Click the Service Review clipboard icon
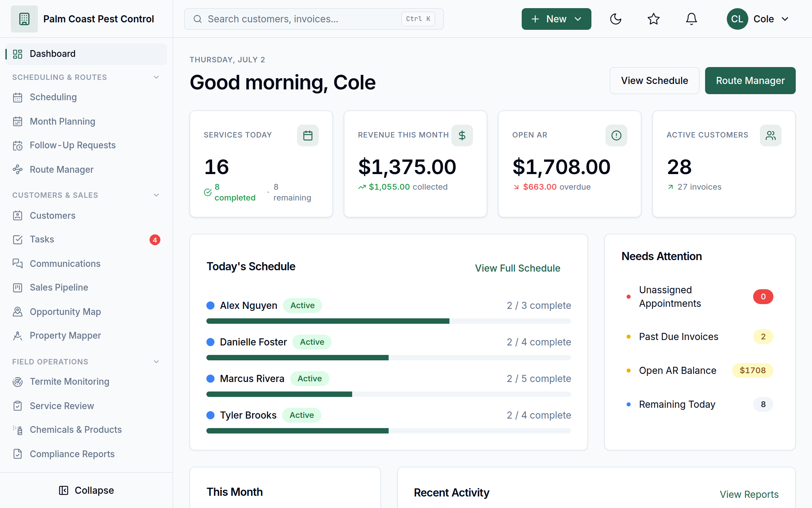This screenshot has width=812, height=508. coord(18,406)
